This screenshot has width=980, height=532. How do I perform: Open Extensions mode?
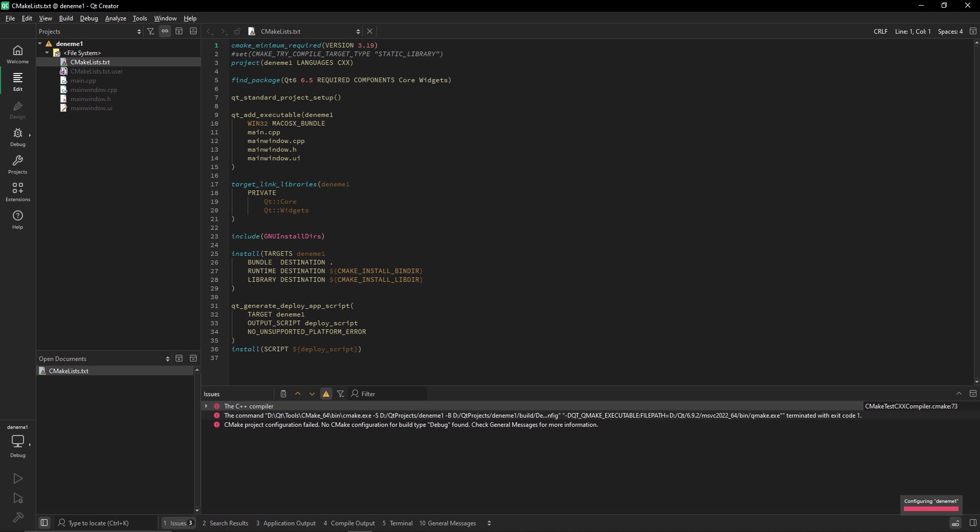pos(18,192)
